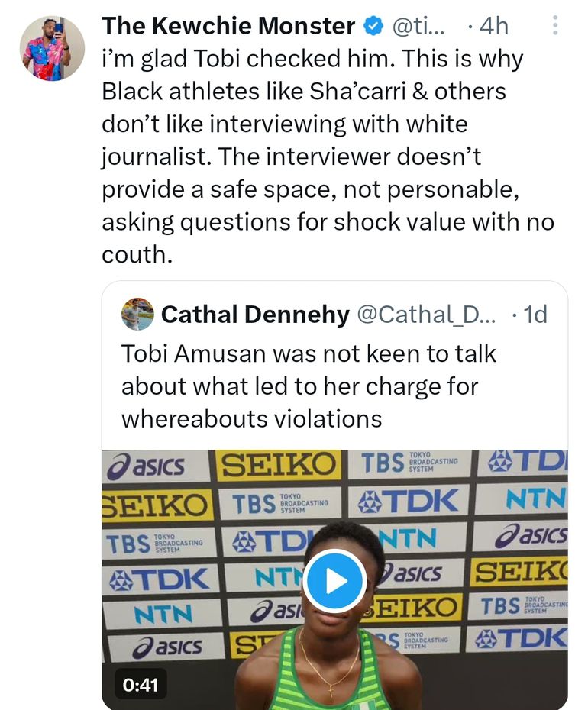Open the three-dot more options menu
This screenshot has height=710, width=588.
click(555, 27)
